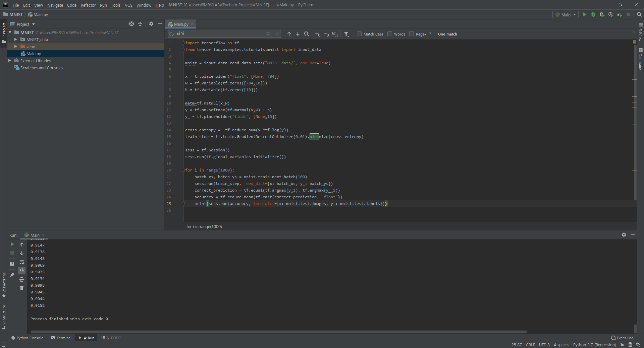Viewport: 644px width, 348px height.
Task: Start debugging with the bug icon
Action: [x=593, y=15]
